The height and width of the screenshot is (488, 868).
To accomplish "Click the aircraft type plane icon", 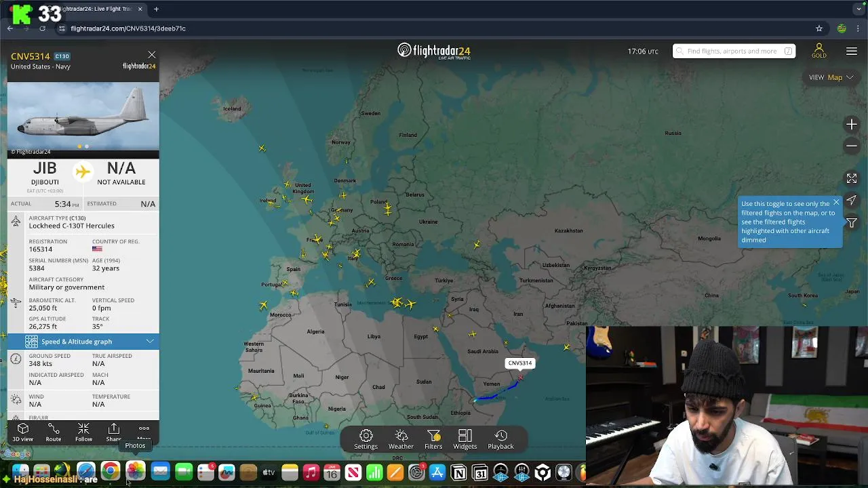I will 16,221.
